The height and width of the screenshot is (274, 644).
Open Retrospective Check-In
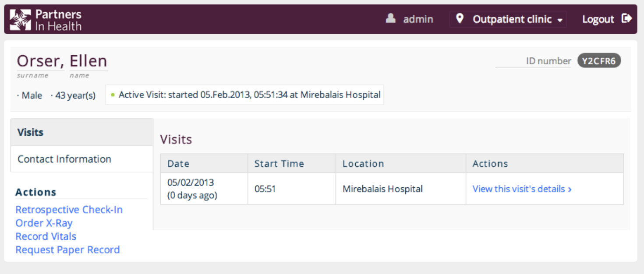pos(69,210)
